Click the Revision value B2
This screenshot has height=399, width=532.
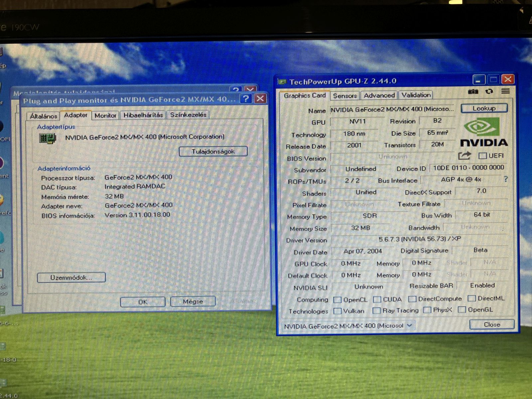coord(437,121)
